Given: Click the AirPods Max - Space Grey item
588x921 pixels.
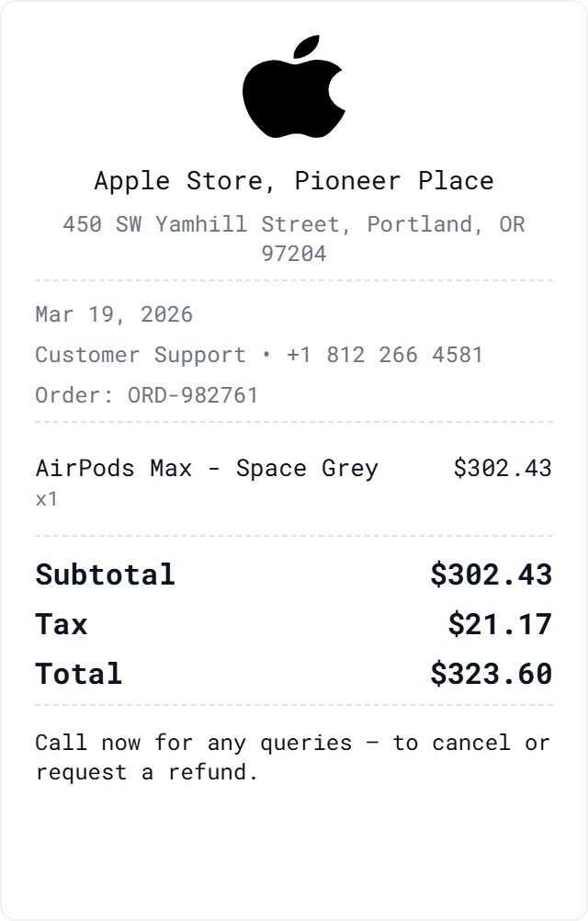Looking at the screenshot, I should coord(207,469).
